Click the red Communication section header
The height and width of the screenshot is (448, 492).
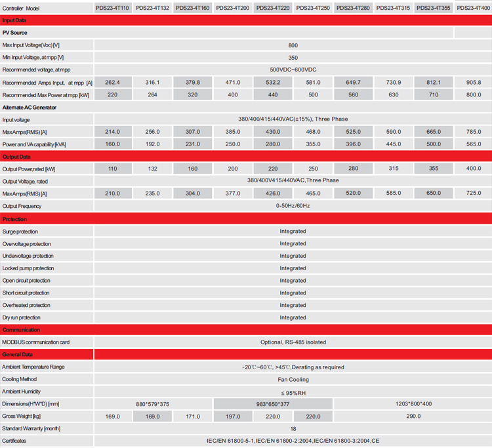tap(246, 330)
